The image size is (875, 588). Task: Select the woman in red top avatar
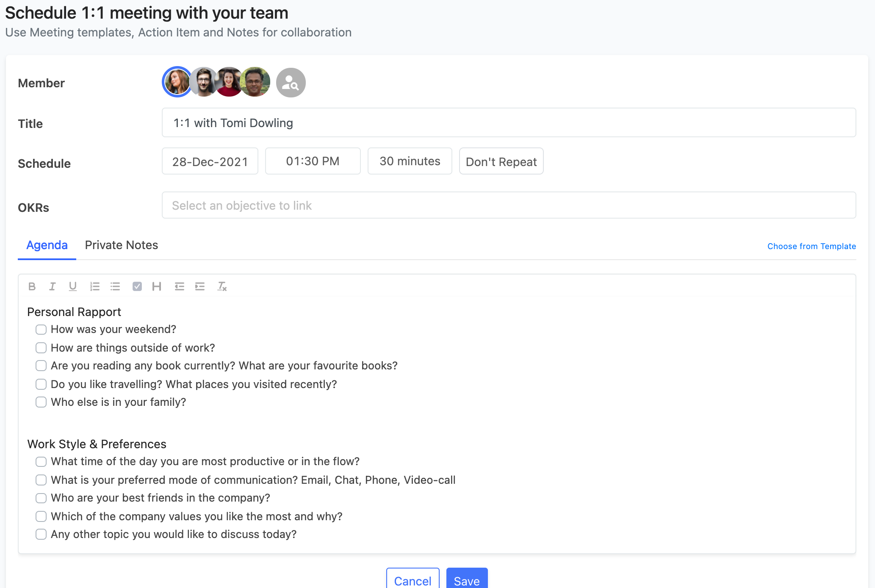(229, 82)
